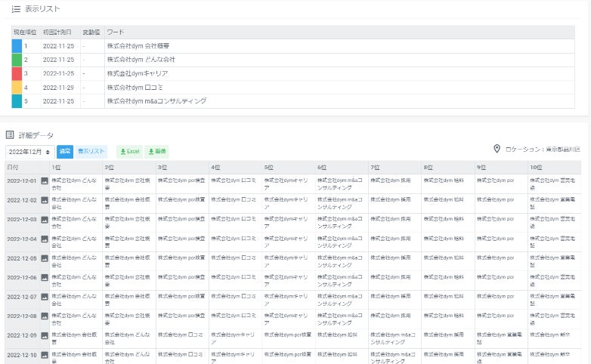Open the image icon for 2022-12-10
The height and width of the screenshot is (364, 591).
[45, 355]
